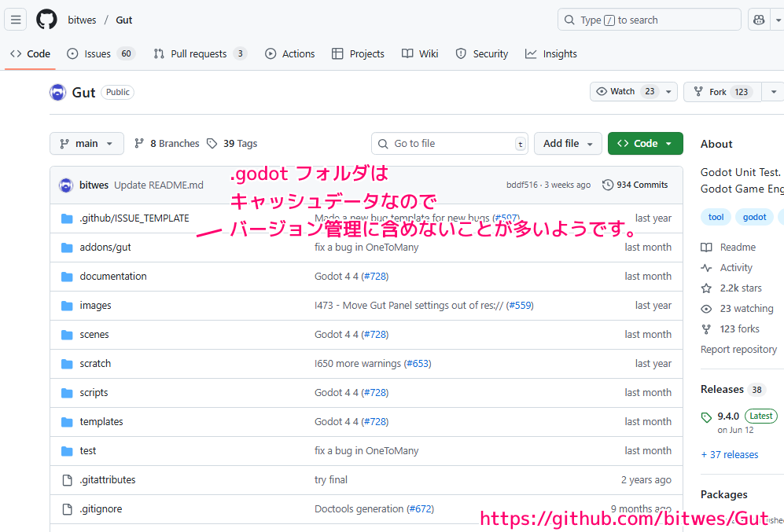Open the Insights tab
Viewport: 784px width, 532px height.
pos(550,53)
